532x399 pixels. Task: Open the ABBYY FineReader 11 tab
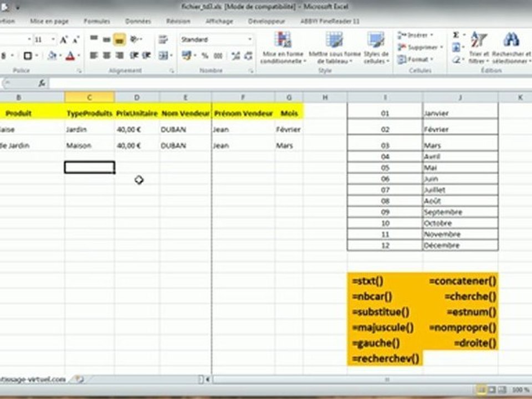(330, 21)
